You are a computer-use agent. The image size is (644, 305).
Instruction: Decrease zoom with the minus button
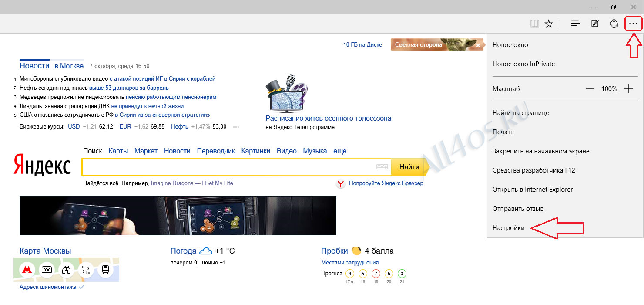pos(590,88)
